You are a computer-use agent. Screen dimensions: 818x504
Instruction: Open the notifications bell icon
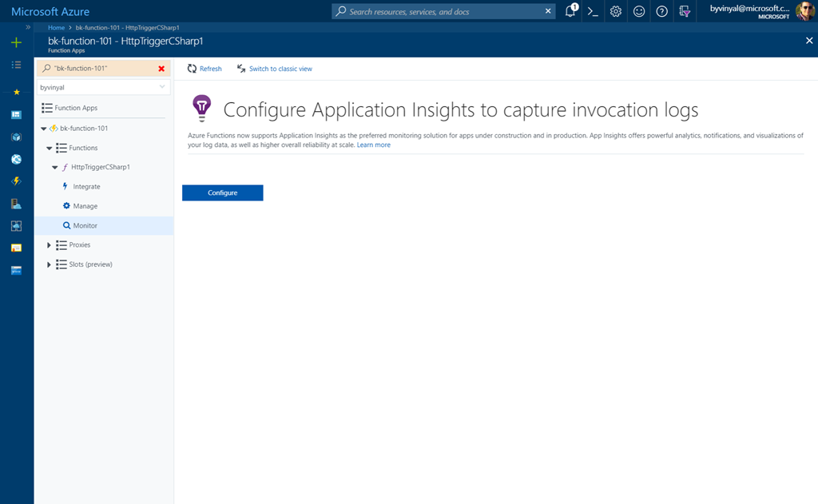coord(570,11)
